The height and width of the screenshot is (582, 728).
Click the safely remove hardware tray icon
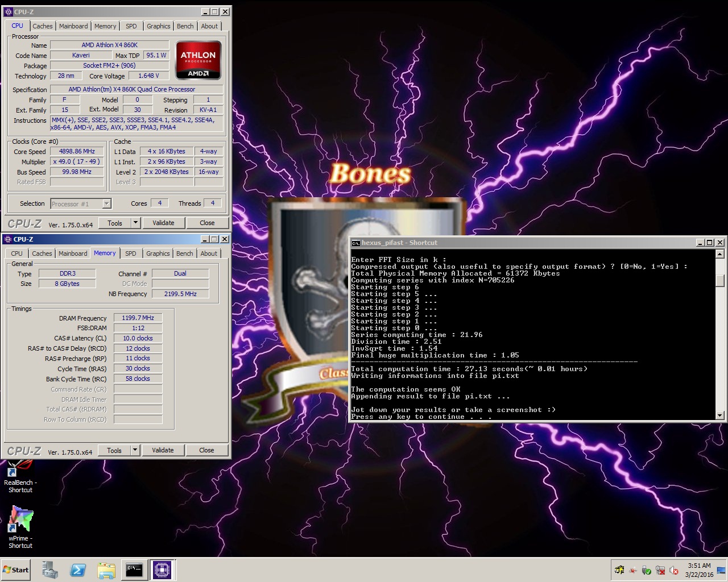[647, 570]
